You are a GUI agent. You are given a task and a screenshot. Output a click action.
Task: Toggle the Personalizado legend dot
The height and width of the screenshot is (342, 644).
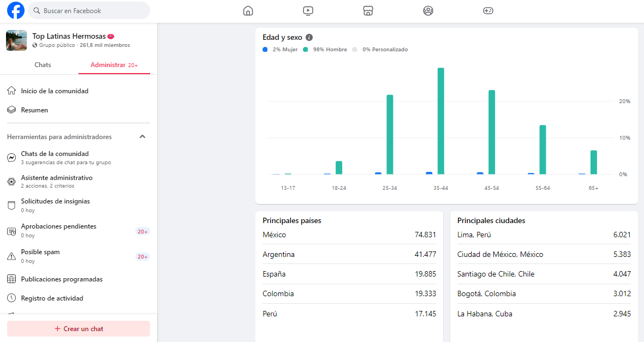pyautogui.click(x=355, y=49)
